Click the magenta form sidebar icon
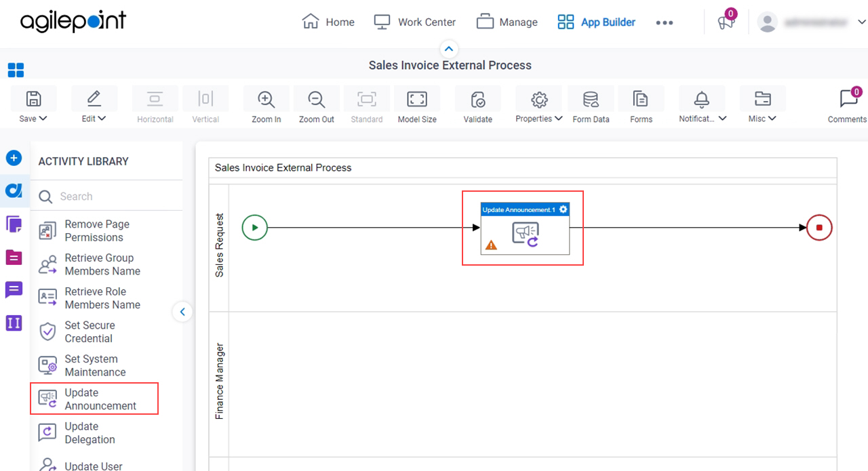Viewport: 868px width, 471px height. click(x=14, y=257)
